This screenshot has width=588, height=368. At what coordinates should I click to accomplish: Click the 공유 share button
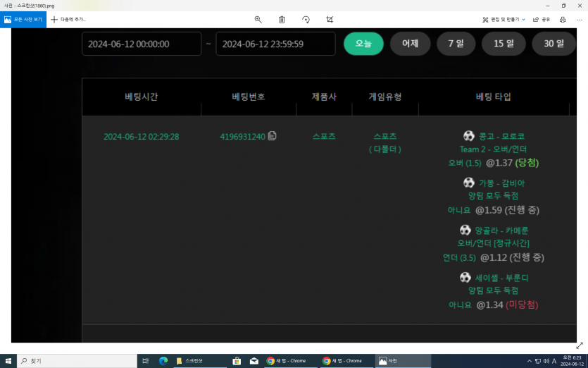[542, 20]
